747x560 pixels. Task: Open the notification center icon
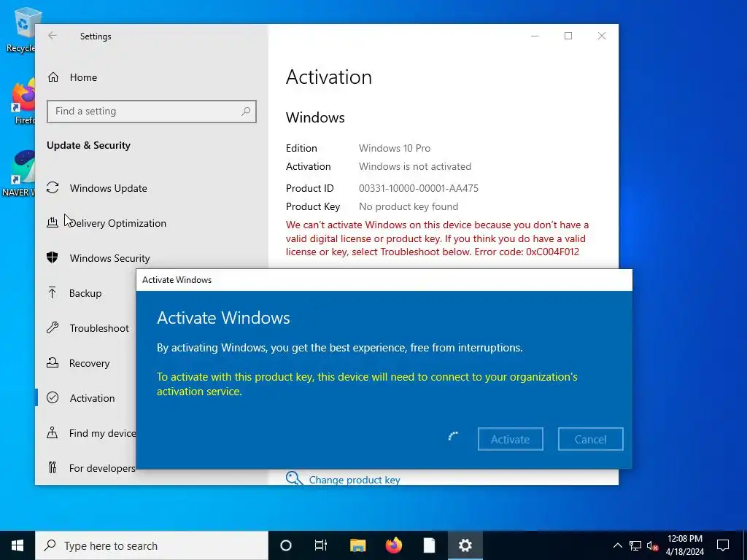[x=723, y=545]
